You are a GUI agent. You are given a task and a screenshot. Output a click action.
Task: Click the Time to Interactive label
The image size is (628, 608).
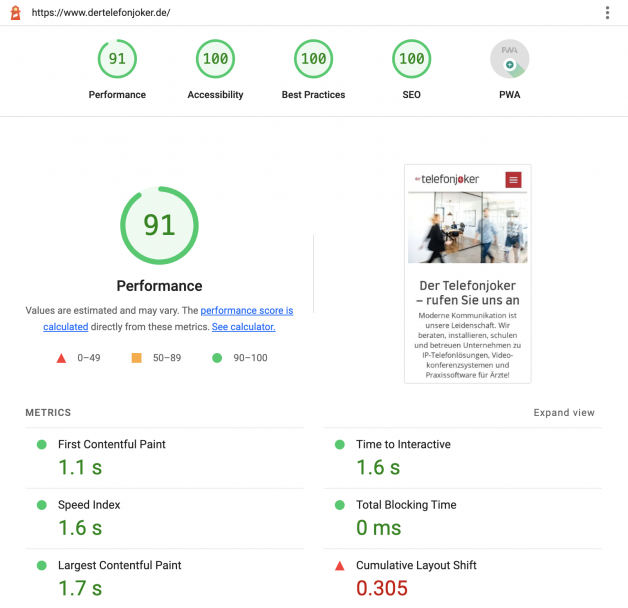pyautogui.click(x=403, y=445)
